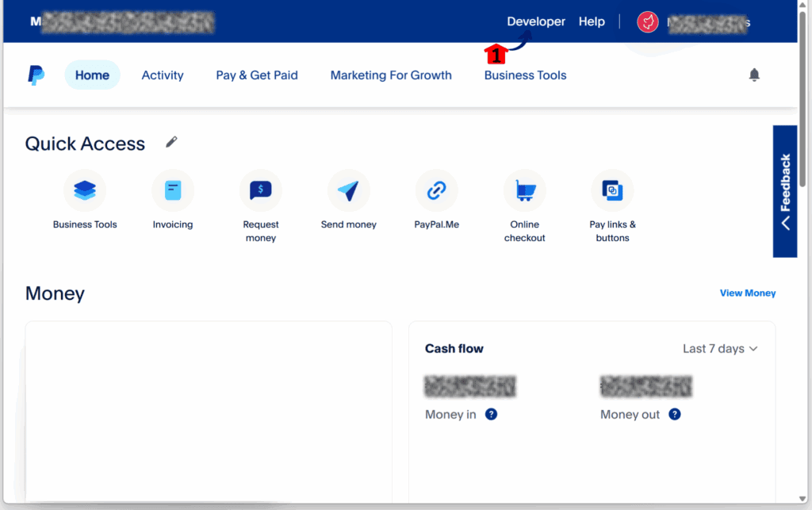
Task: Open Business Tools in navigation bar
Action: point(525,75)
